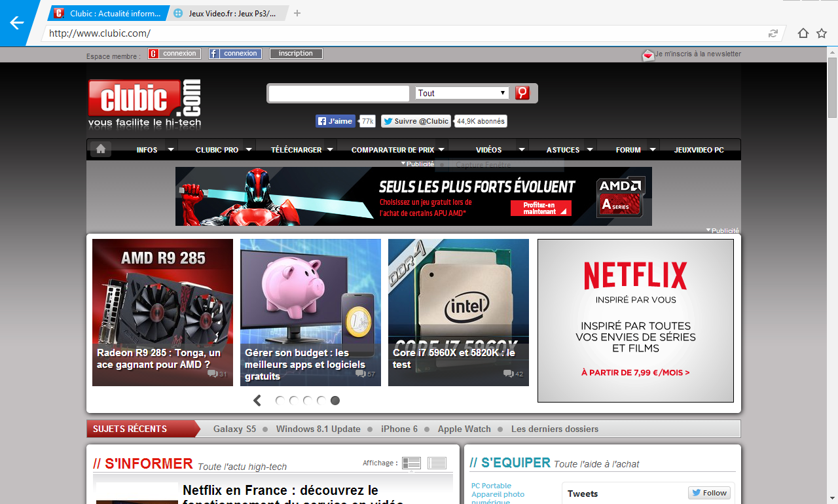Image resolution: width=838 pixels, height=504 pixels.
Task: Click the browser back arrow button
Action: [16, 23]
